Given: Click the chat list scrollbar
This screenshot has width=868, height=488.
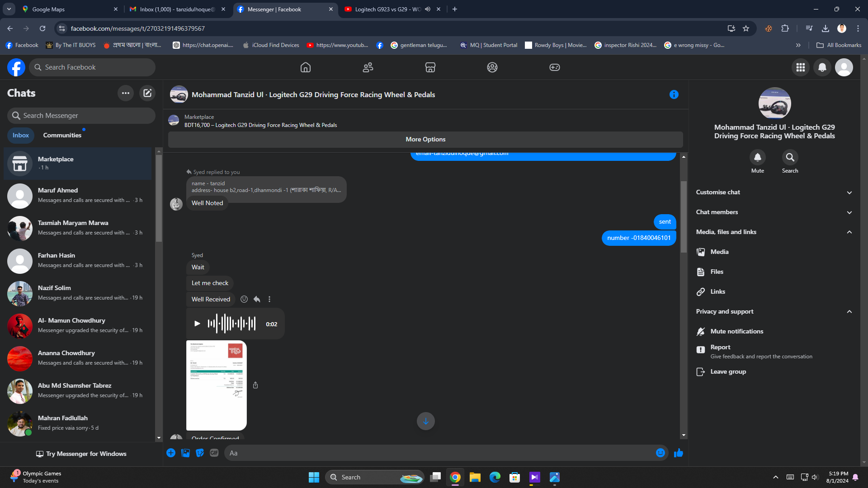Looking at the screenshot, I should [159, 199].
